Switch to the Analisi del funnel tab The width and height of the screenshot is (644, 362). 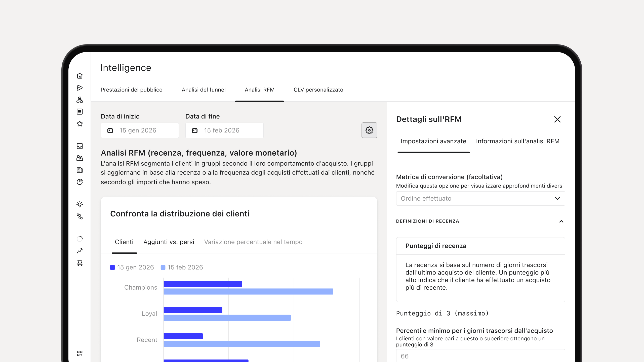tap(204, 90)
